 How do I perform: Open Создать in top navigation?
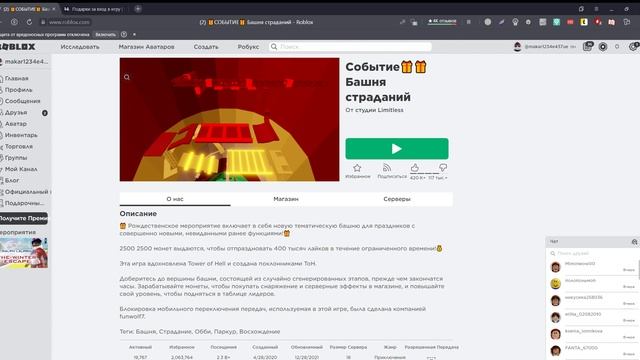(x=206, y=47)
